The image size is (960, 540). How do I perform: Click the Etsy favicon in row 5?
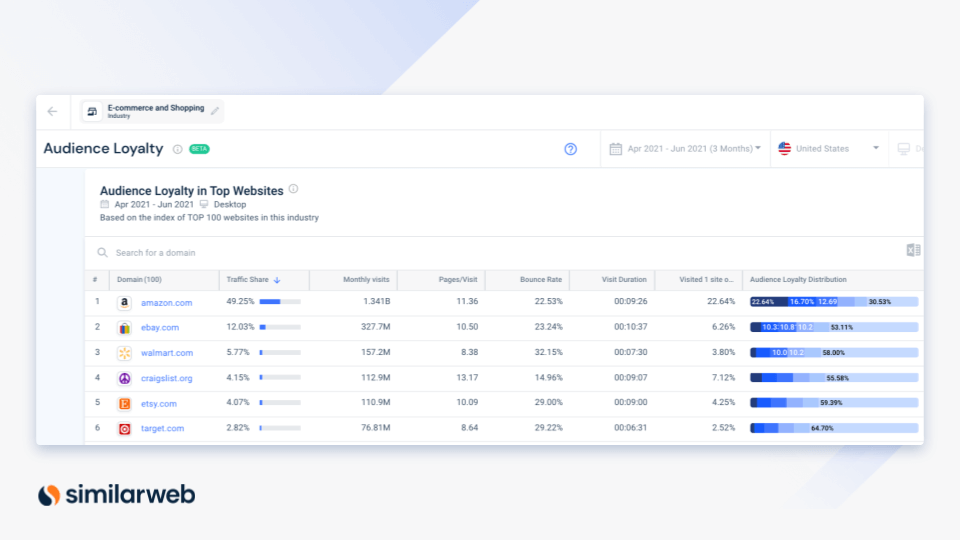coord(124,403)
